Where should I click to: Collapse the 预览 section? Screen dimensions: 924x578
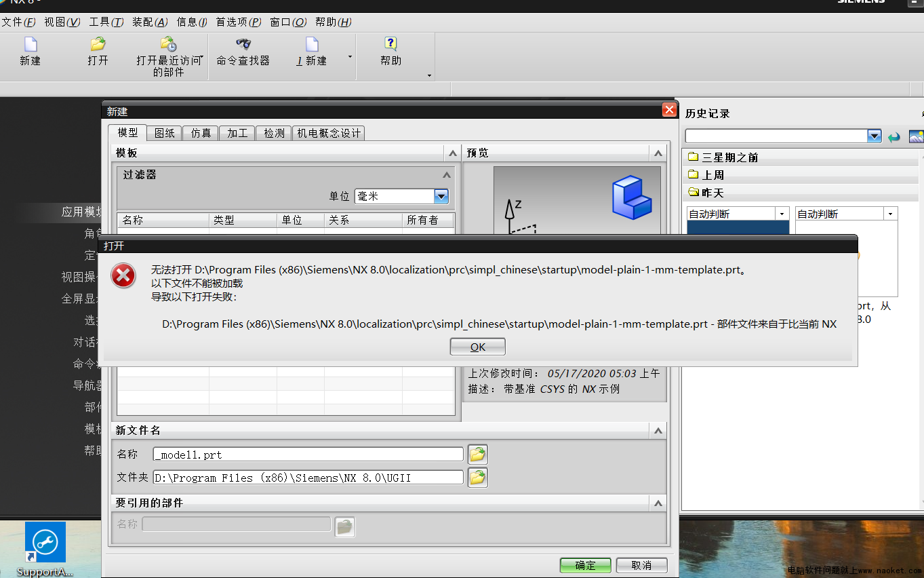pyautogui.click(x=657, y=153)
